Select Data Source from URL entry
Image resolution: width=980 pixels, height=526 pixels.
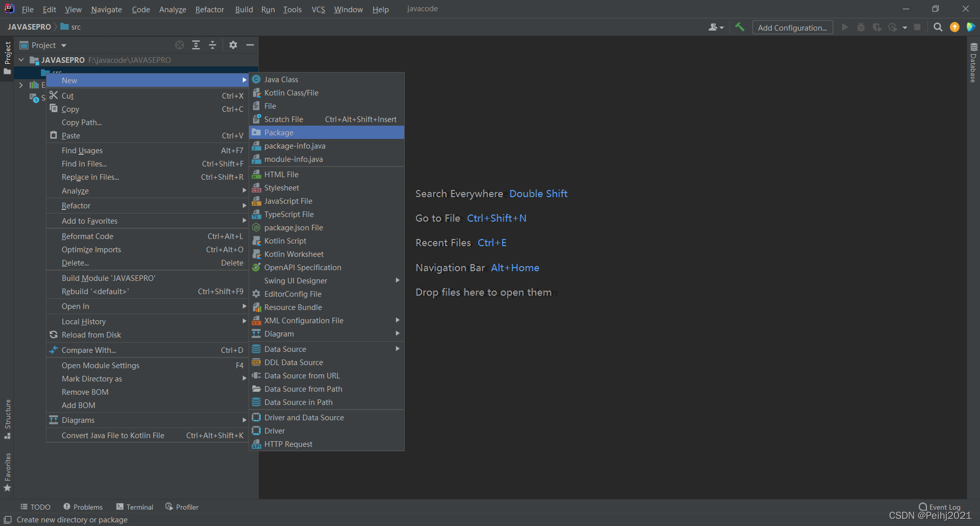[327, 376]
